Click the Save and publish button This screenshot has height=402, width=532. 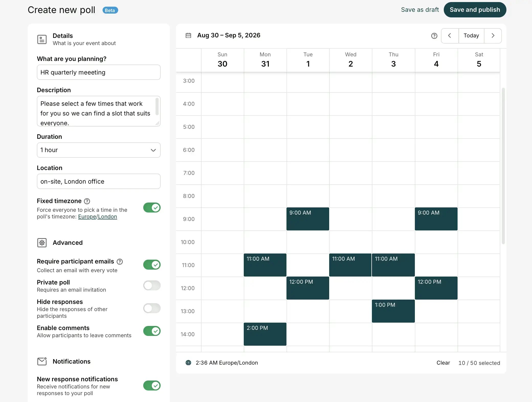point(475,10)
